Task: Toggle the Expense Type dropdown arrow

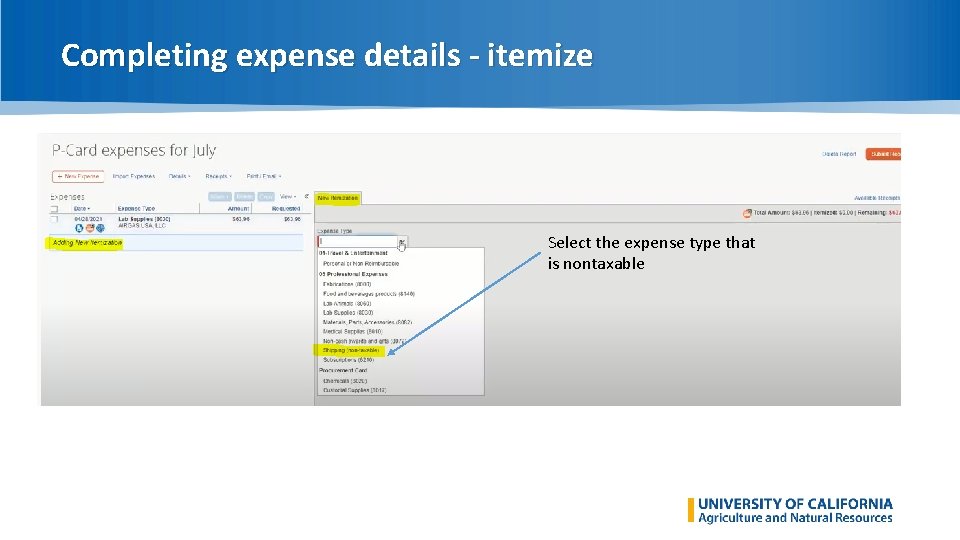Action: tap(402, 242)
